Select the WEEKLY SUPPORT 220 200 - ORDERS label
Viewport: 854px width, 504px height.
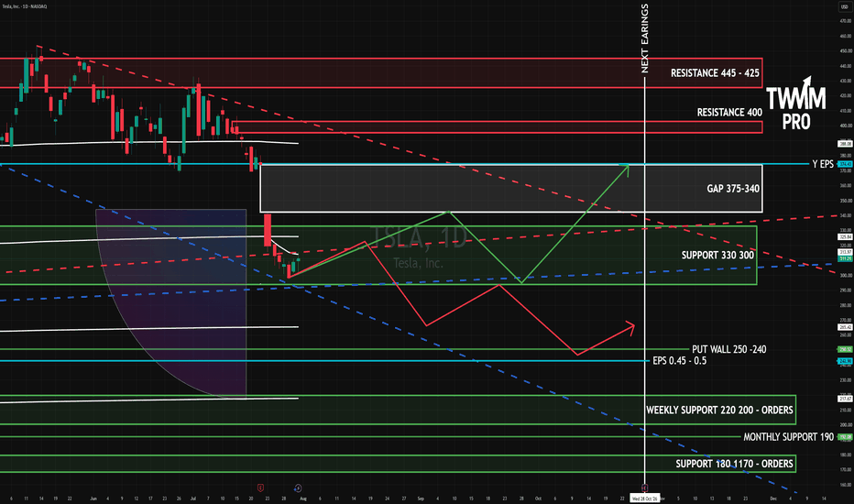719,411
